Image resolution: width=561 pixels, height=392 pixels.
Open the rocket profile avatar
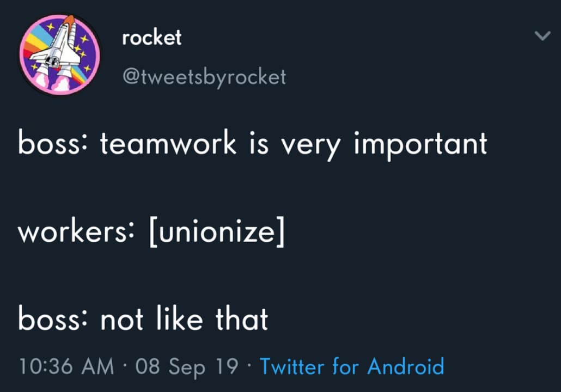tap(59, 54)
